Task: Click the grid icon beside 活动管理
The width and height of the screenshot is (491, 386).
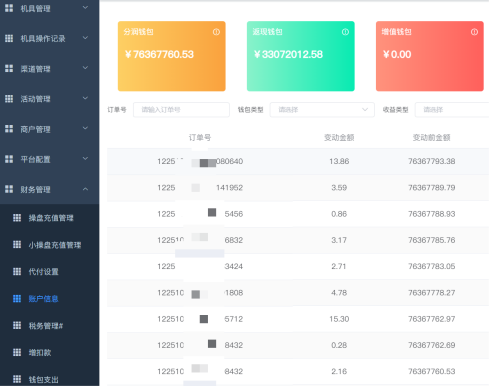Action: pyautogui.click(x=9, y=99)
